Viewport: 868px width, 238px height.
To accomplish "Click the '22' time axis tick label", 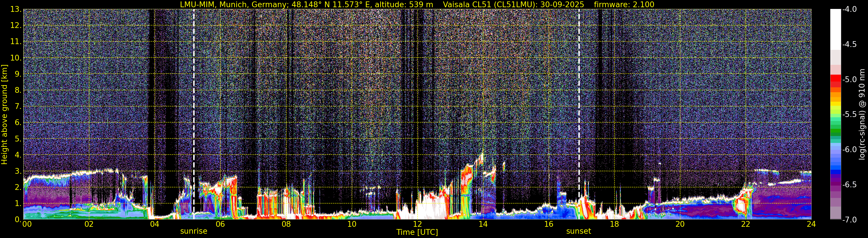I will click(x=746, y=224).
